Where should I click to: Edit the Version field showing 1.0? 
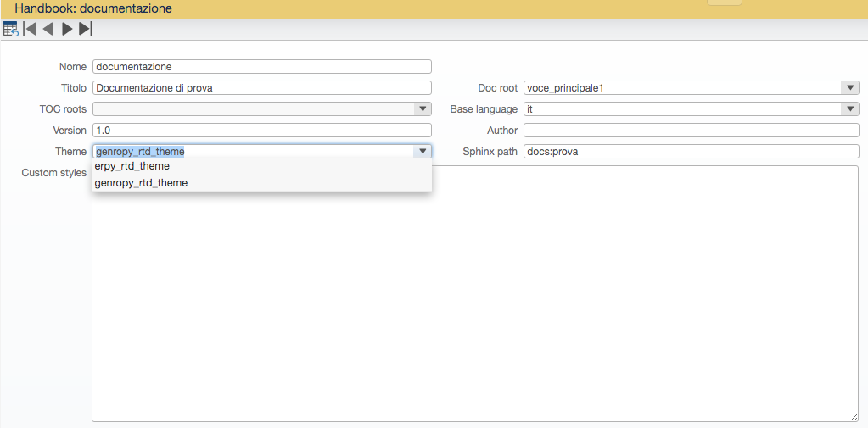[262, 130]
